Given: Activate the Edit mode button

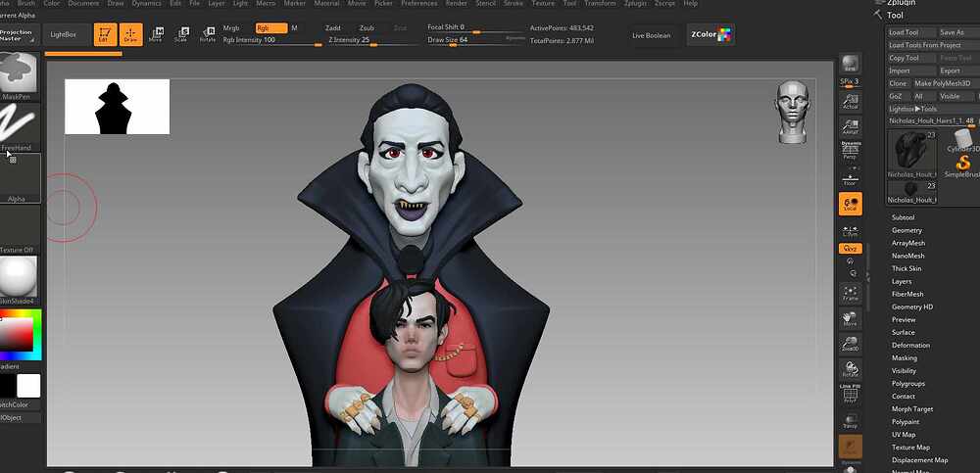Looking at the screenshot, I should click(x=106, y=34).
